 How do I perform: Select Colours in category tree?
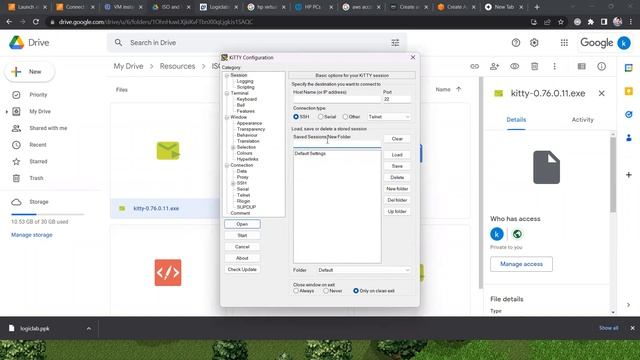244,153
